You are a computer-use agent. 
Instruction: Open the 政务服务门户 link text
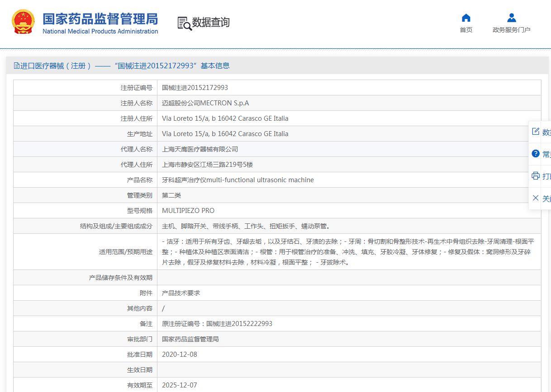tap(512, 30)
